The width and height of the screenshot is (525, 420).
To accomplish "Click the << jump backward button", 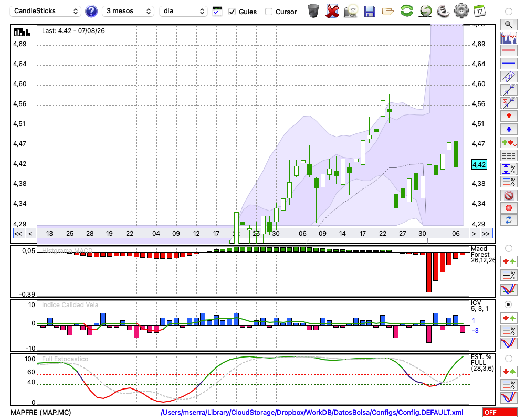I will (18, 234).
